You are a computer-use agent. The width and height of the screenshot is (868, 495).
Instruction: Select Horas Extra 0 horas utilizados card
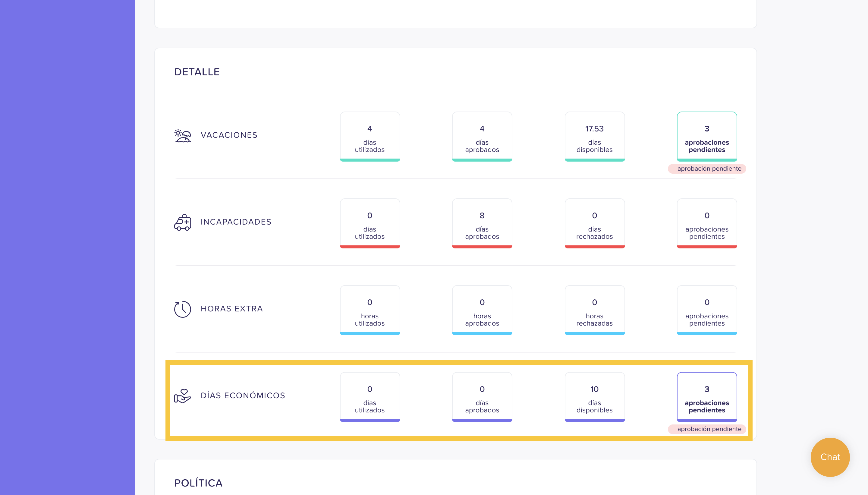[370, 310]
